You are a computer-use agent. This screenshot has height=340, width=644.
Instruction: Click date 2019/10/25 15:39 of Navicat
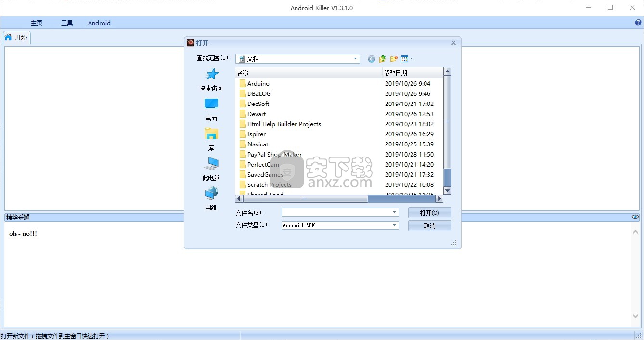[x=409, y=144]
